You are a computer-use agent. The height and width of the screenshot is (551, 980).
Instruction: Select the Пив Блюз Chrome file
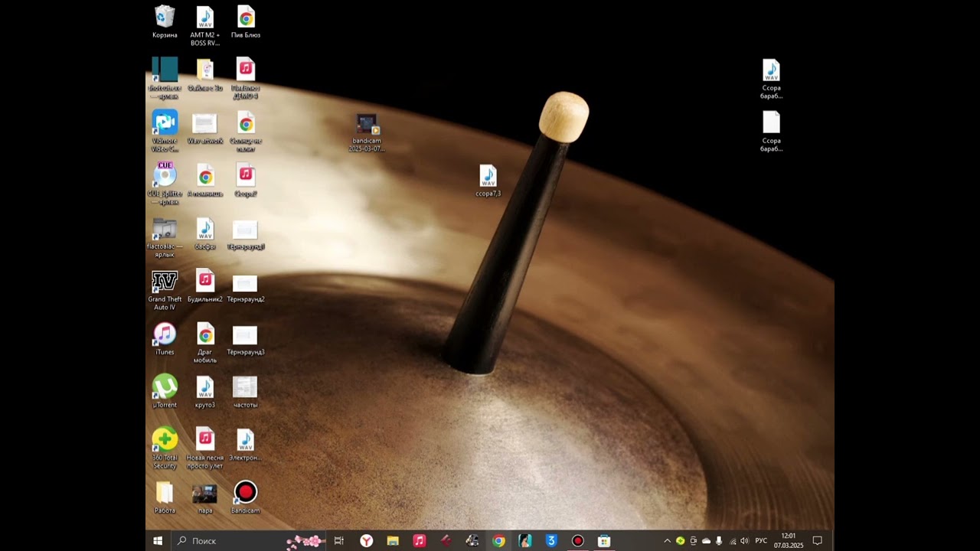(x=246, y=21)
